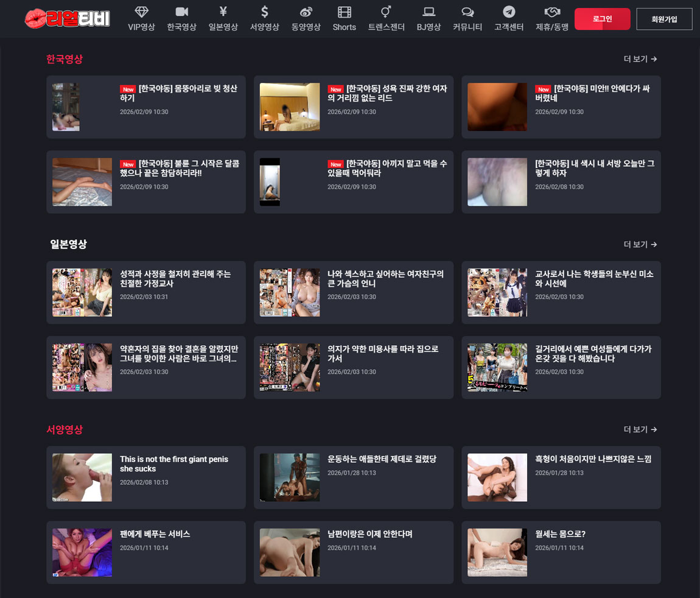The height and width of the screenshot is (598, 700).
Task: Open the 일본영상 section heading
Action: point(68,244)
